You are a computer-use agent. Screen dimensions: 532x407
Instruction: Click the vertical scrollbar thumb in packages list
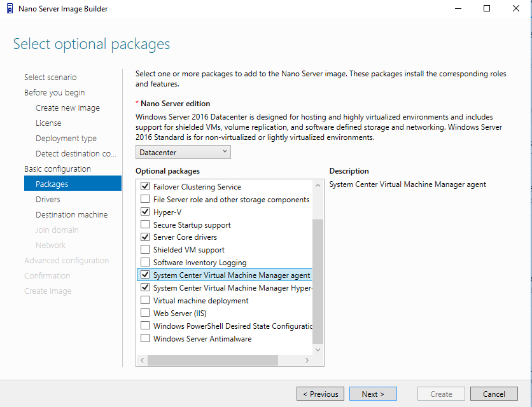click(318, 282)
